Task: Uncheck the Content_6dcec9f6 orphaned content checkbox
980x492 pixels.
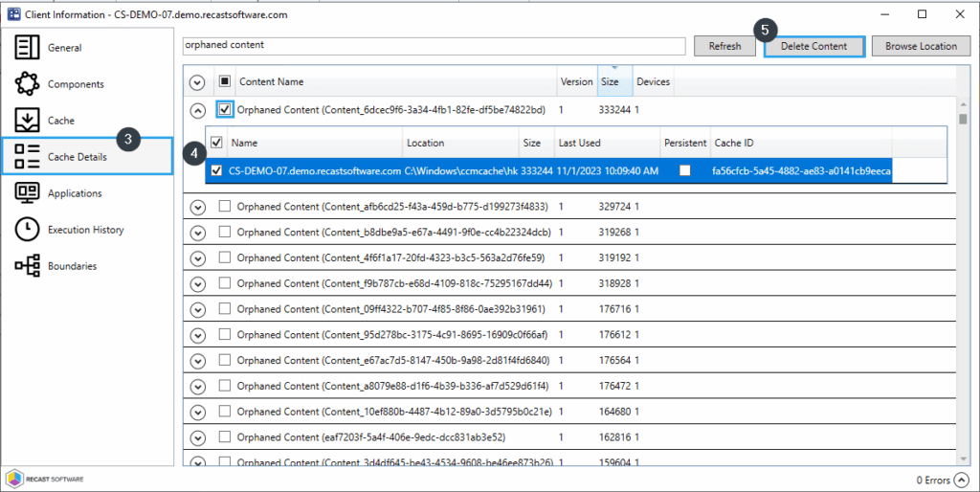Action: click(225, 110)
